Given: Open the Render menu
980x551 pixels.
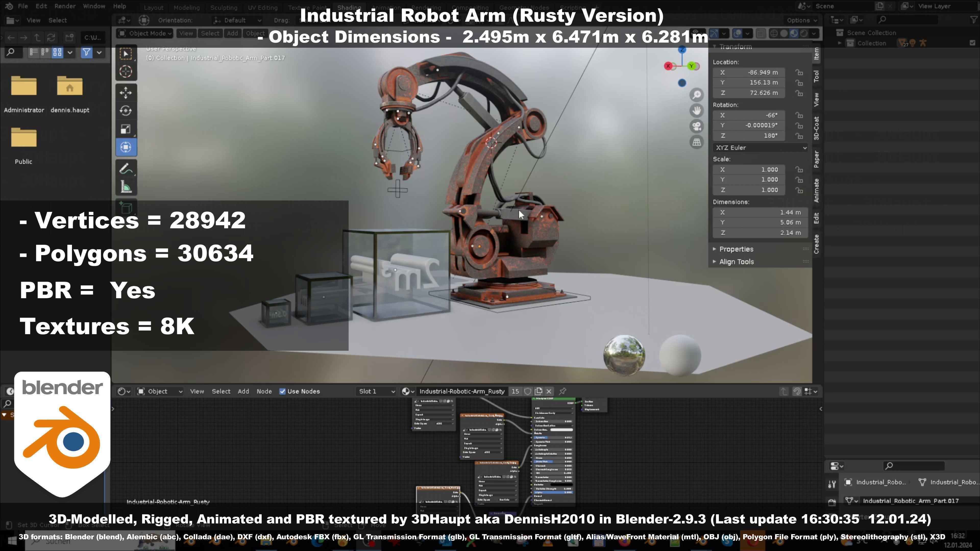Looking at the screenshot, I should (x=65, y=6).
